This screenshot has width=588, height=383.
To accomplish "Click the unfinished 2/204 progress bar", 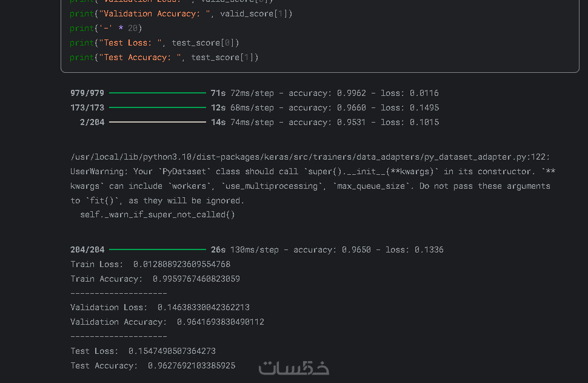I will point(158,122).
